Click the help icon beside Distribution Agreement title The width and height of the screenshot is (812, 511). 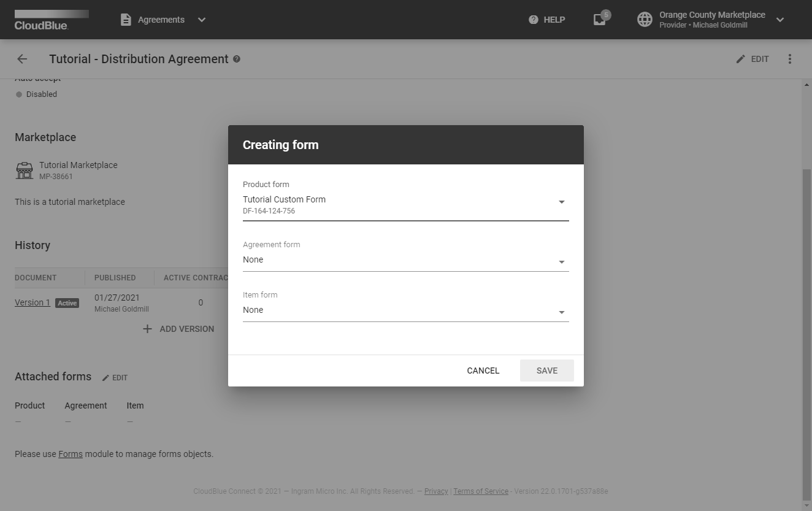[237, 59]
